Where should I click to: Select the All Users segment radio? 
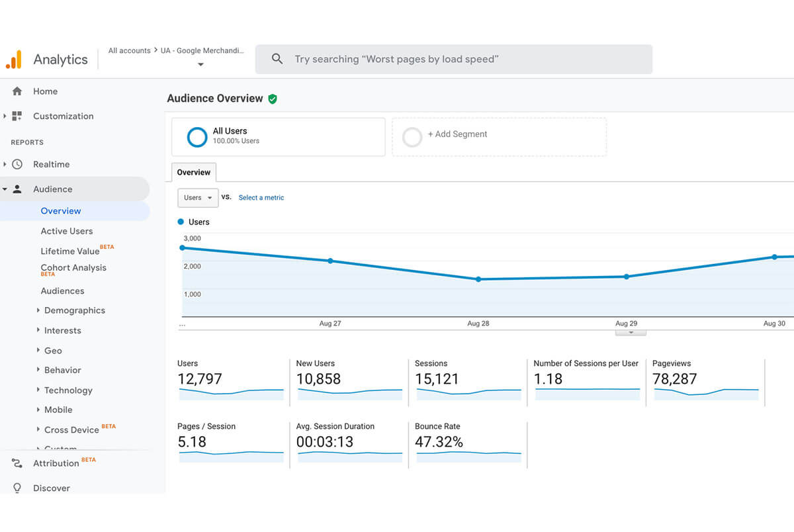pyautogui.click(x=197, y=136)
